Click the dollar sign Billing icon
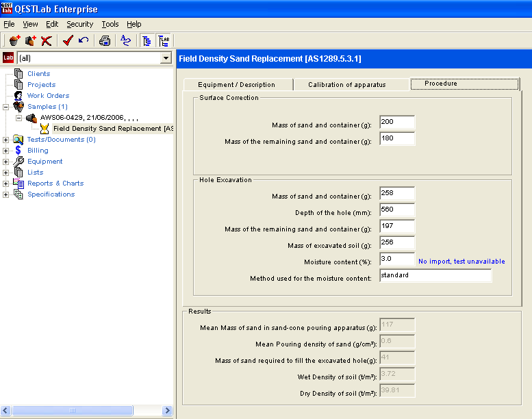532x419 pixels. point(18,151)
